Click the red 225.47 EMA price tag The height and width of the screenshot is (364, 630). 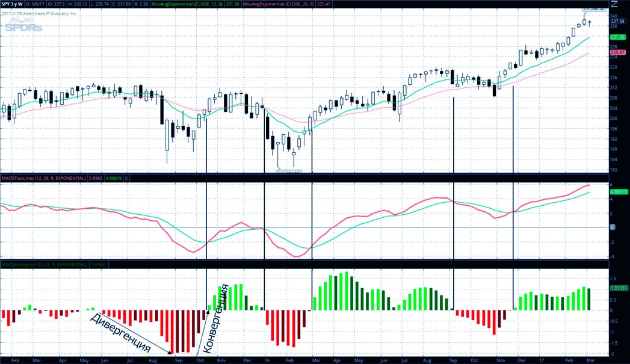pos(618,53)
